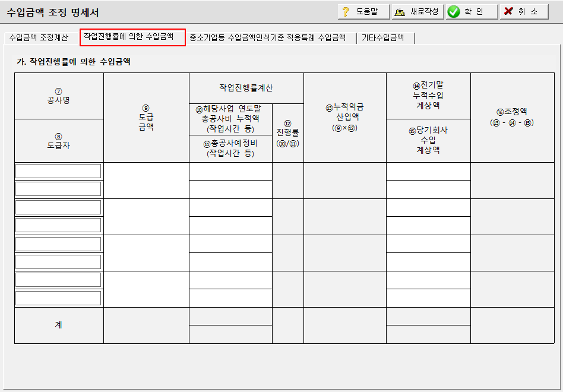563x392 pixels.
Task: Click the second row 공사명 input field
Action: tap(58, 207)
